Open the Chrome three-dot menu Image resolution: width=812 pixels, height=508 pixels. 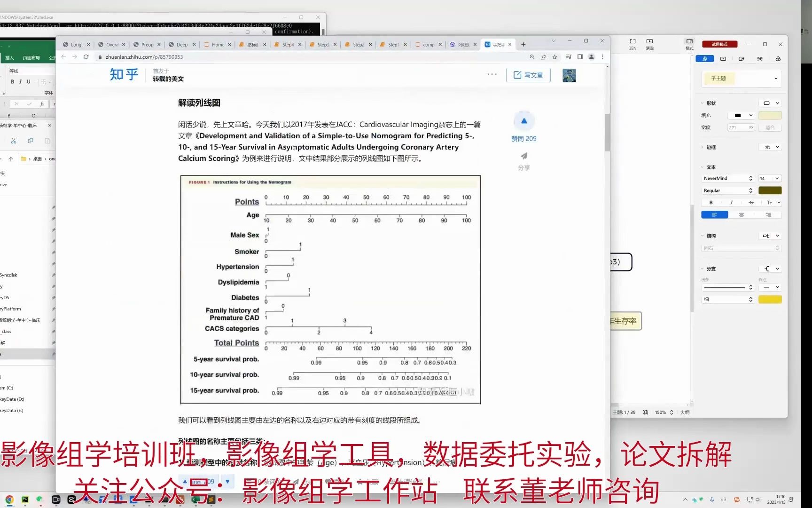click(x=602, y=57)
